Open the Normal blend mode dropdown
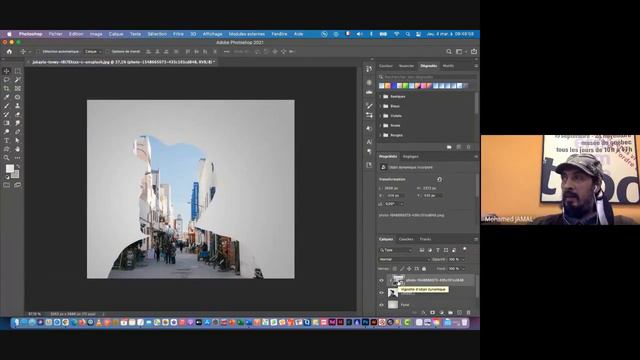The width and height of the screenshot is (640, 360). [x=404, y=259]
